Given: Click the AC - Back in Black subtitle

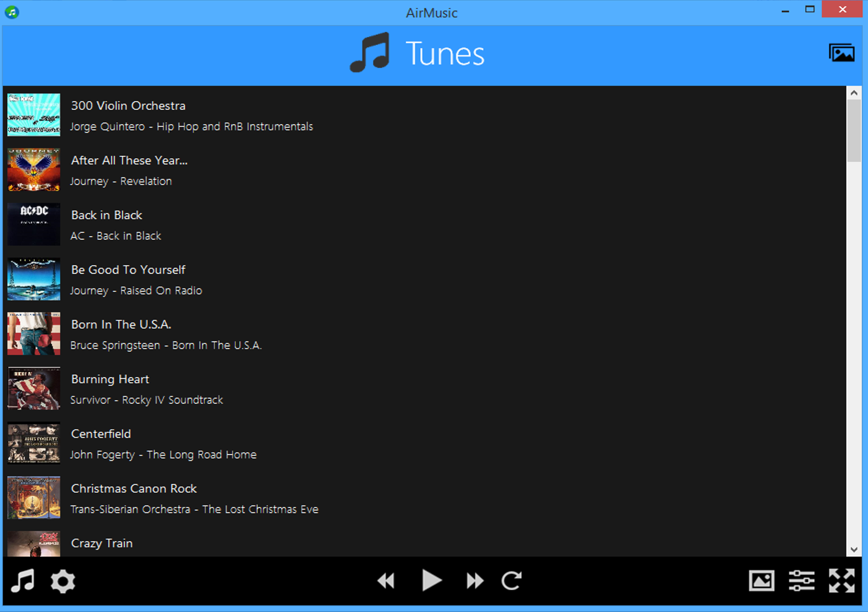Looking at the screenshot, I should [x=116, y=236].
